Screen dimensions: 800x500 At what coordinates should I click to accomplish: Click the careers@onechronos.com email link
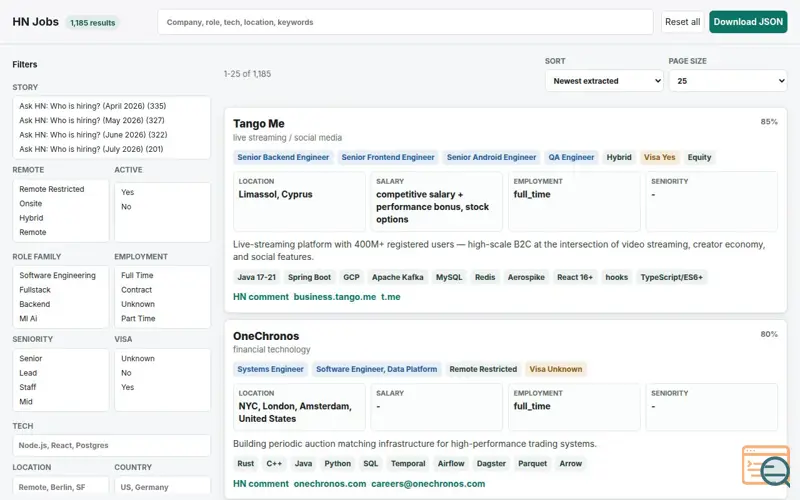428,484
